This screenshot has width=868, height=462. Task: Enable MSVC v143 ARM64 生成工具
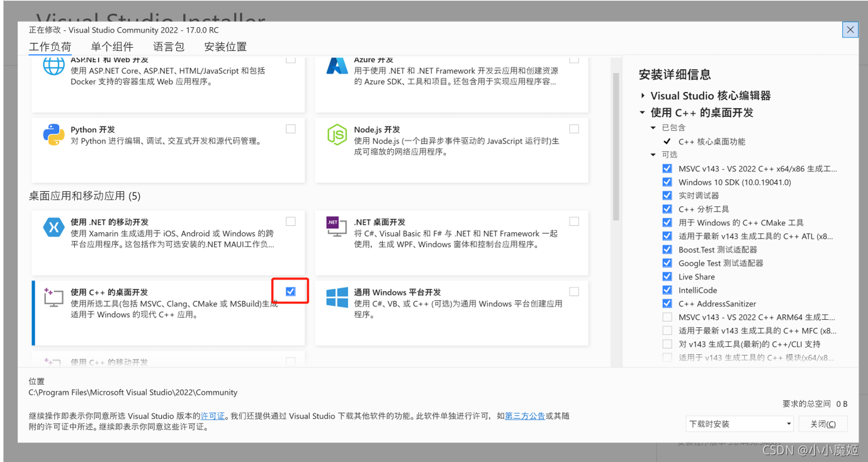(667, 317)
